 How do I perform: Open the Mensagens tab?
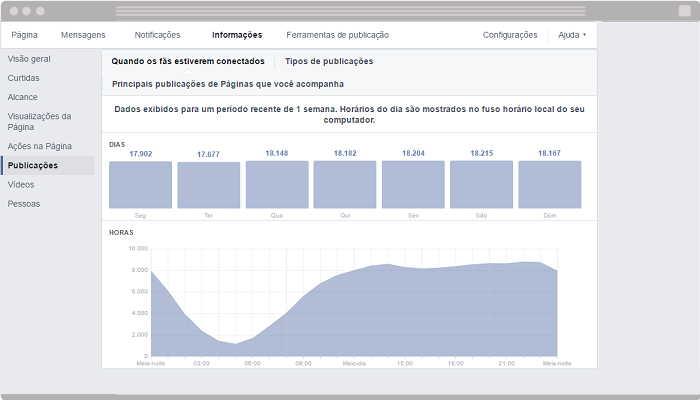pyautogui.click(x=83, y=35)
